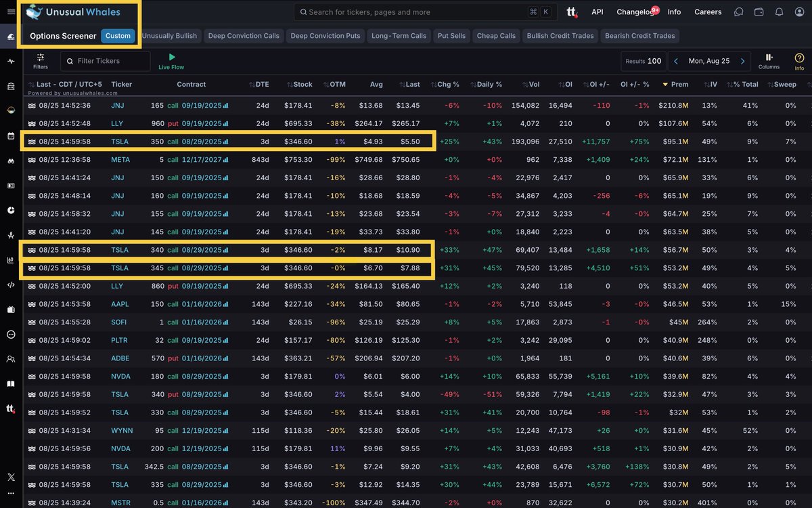Sort by the Sweep column header
This screenshot has width=812, height=508.
tap(782, 85)
